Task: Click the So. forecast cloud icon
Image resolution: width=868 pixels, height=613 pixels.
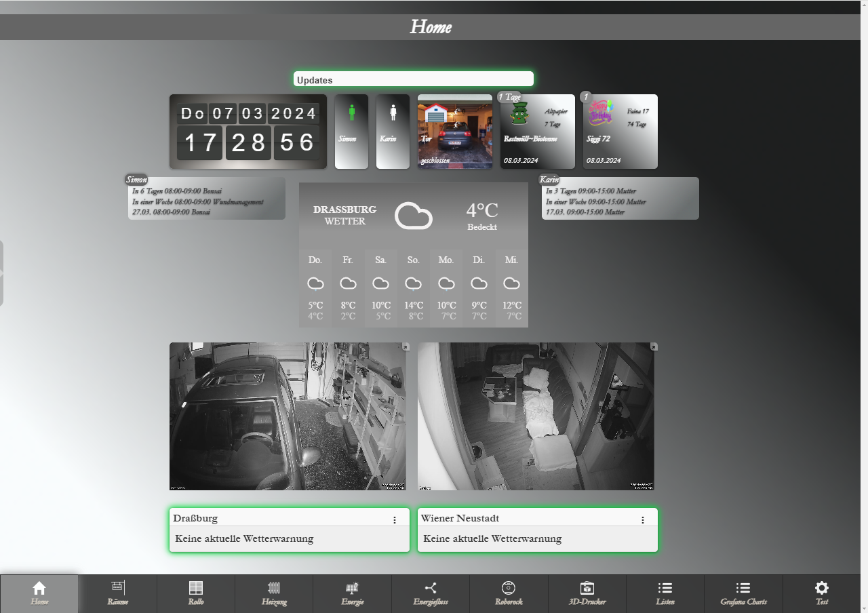Action: coord(413,283)
